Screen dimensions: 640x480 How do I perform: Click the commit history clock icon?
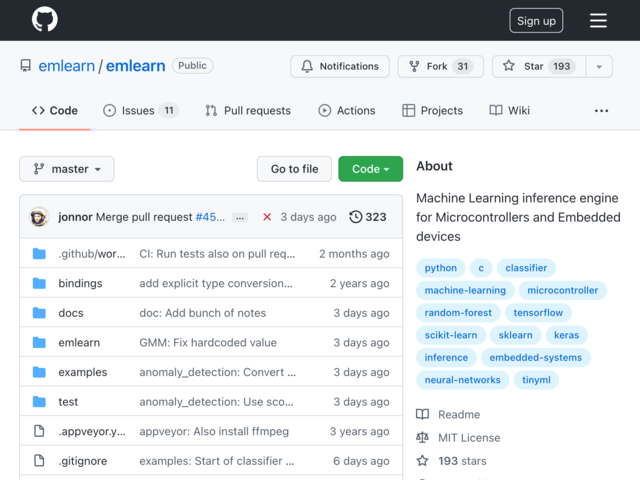click(356, 217)
